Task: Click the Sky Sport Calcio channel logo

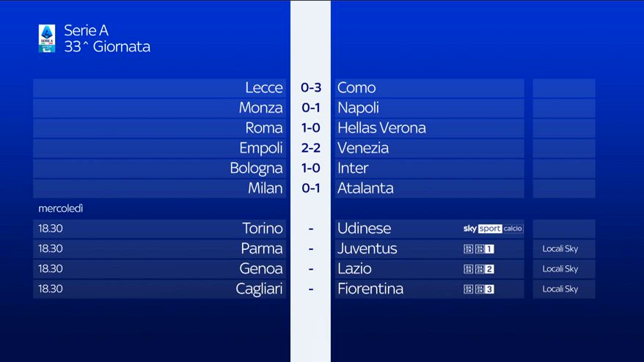Action: pyautogui.click(x=493, y=229)
